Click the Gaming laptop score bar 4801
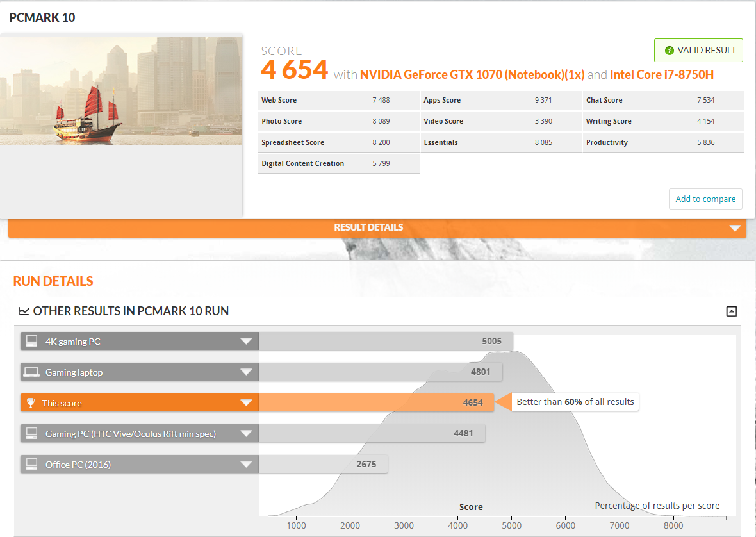This screenshot has width=756, height=537. [x=381, y=372]
